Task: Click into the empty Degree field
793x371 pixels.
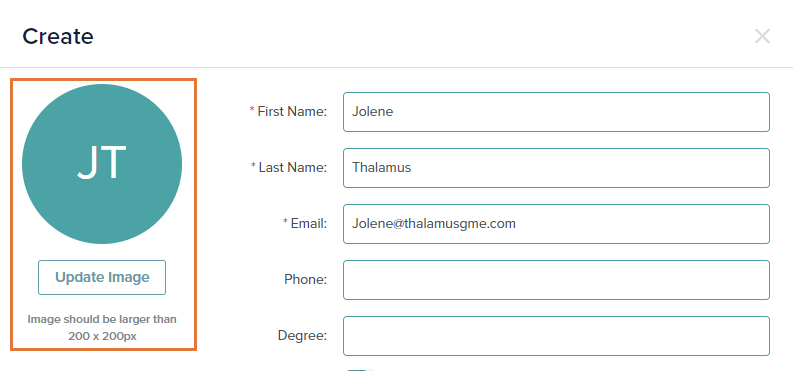Action: click(556, 336)
